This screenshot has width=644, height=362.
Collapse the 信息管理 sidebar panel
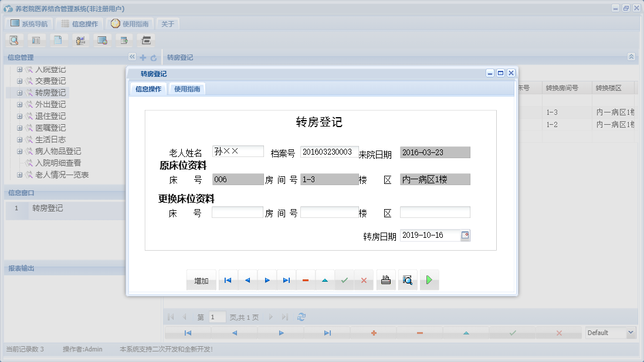(x=132, y=57)
